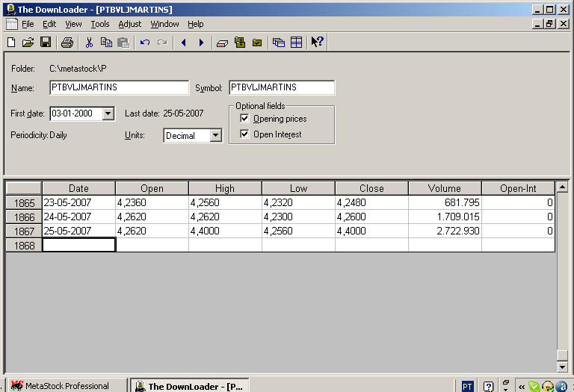The height and width of the screenshot is (392, 574).
Task: Open the Tools menu
Action: (99, 24)
